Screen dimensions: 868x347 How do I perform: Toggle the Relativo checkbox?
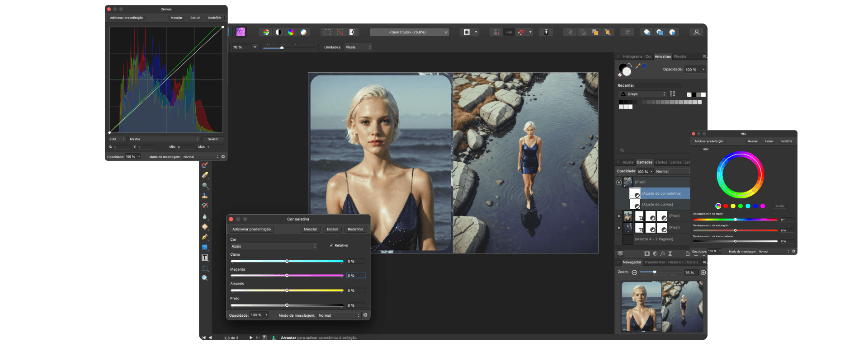(331, 245)
